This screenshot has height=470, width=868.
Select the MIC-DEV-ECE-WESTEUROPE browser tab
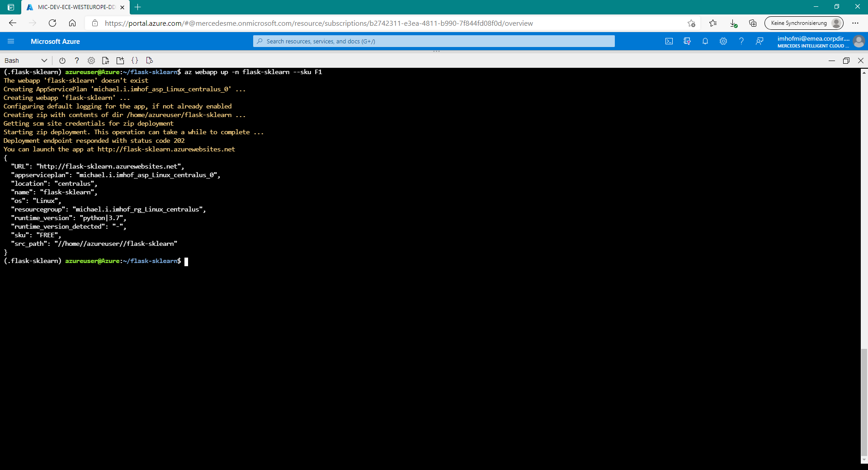pyautogui.click(x=76, y=7)
